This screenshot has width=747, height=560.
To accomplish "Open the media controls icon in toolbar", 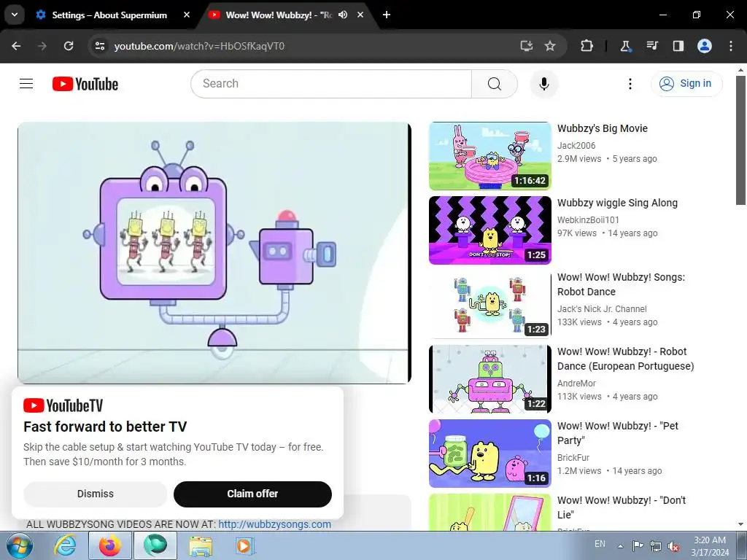I will [x=651, y=46].
